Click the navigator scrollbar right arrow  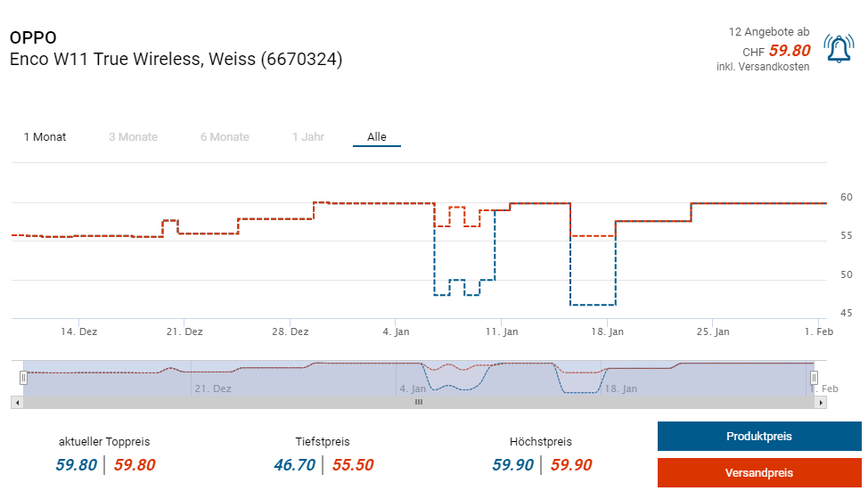[822, 402]
